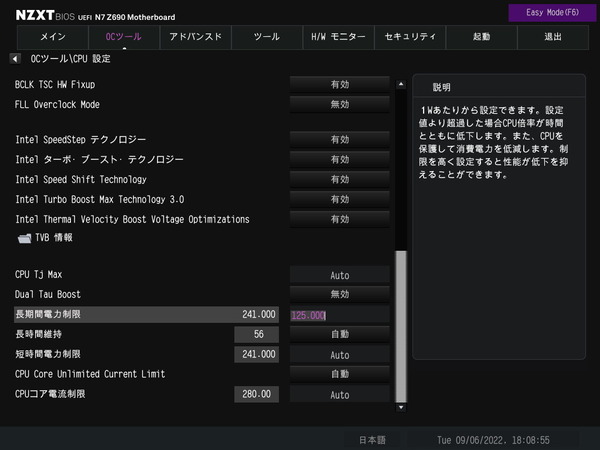The image size is (600, 450).
Task: Click the 長期間電力制限 input field showing 125.000
Action: pyautogui.click(x=339, y=315)
